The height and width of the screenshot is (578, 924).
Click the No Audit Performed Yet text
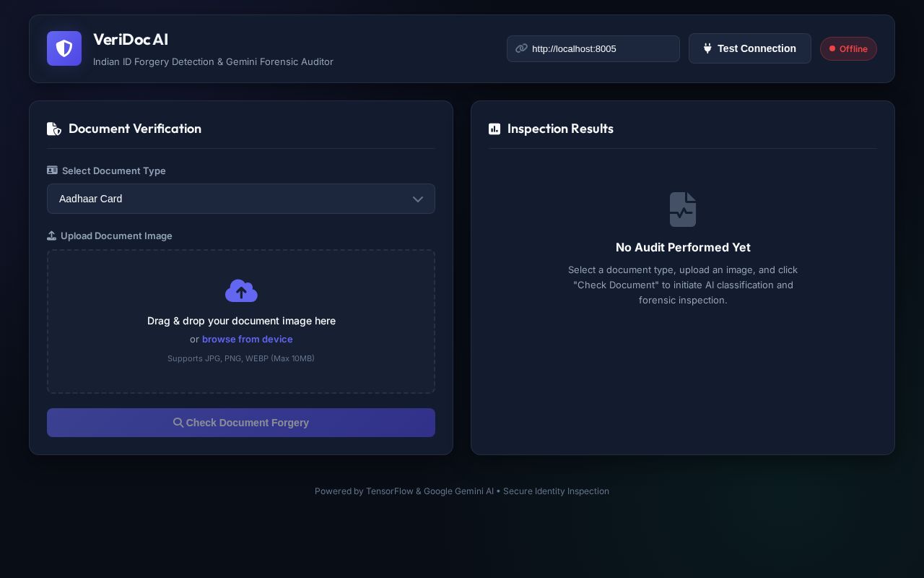(x=683, y=247)
